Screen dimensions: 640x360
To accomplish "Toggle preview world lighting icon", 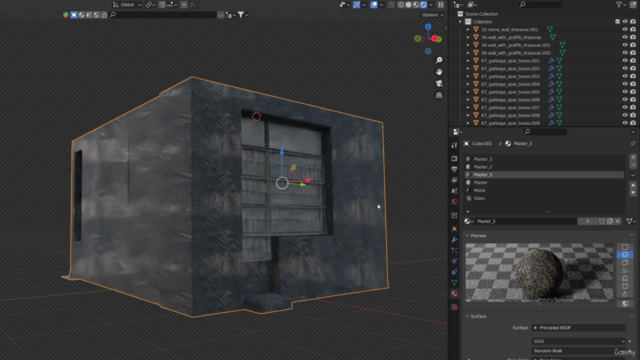I will [x=624, y=304].
